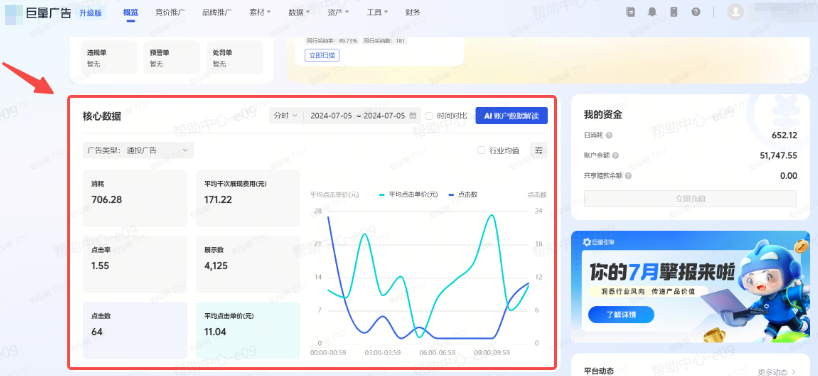Click the 我的资金 heading
818x376 pixels.
coord(603,114)
